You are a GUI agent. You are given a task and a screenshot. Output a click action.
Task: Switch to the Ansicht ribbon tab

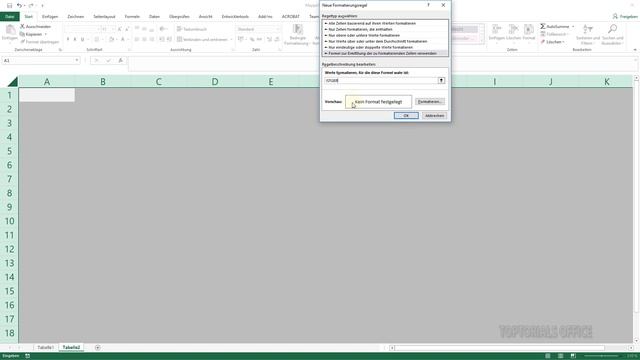205,16
